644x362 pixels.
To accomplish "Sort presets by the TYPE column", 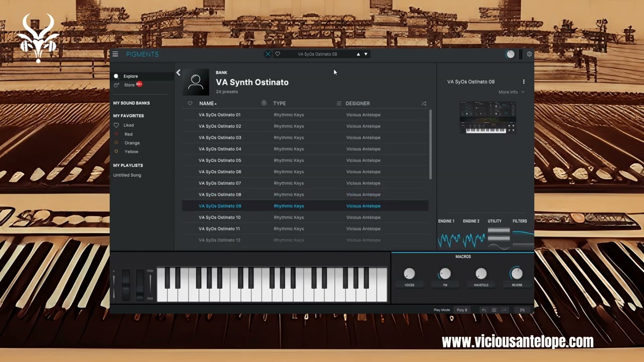I will [x=279, y=104].
